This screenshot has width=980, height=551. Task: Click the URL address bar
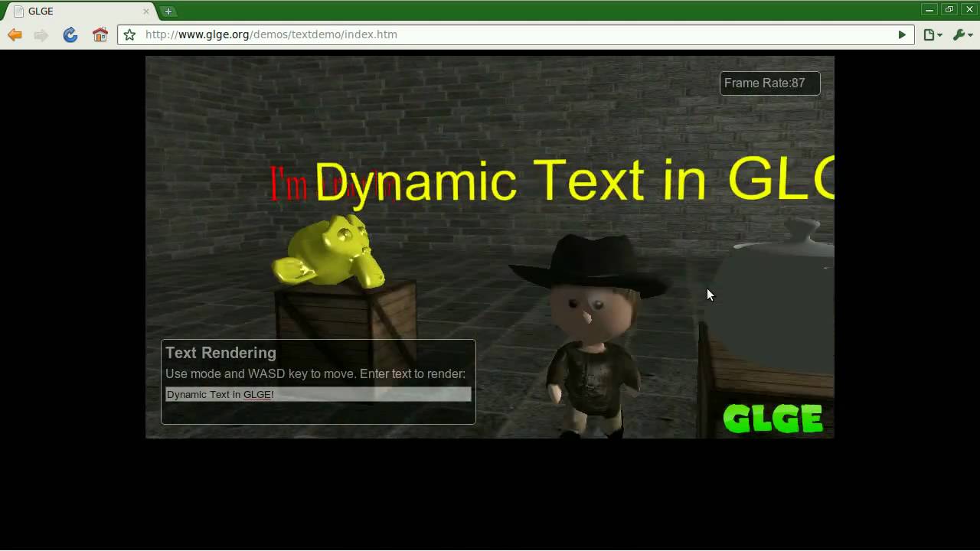tap(516, 34)
